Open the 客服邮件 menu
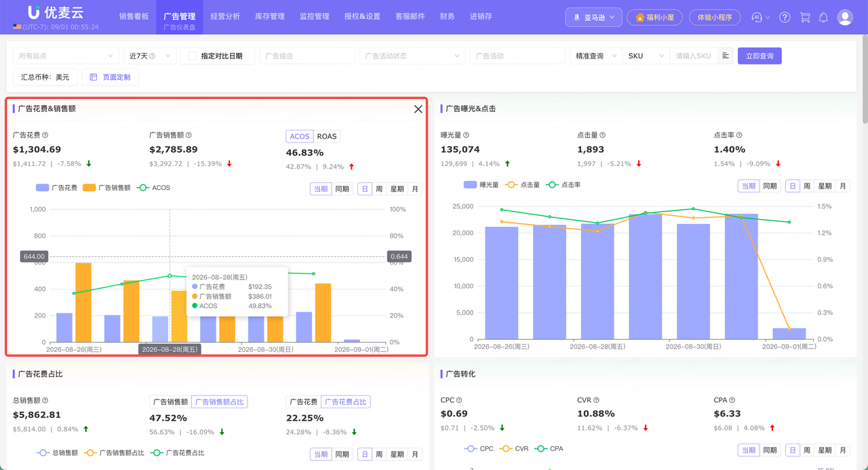Image resolution: width=868 pixels, height=470 pixels. tap(410, 16)
